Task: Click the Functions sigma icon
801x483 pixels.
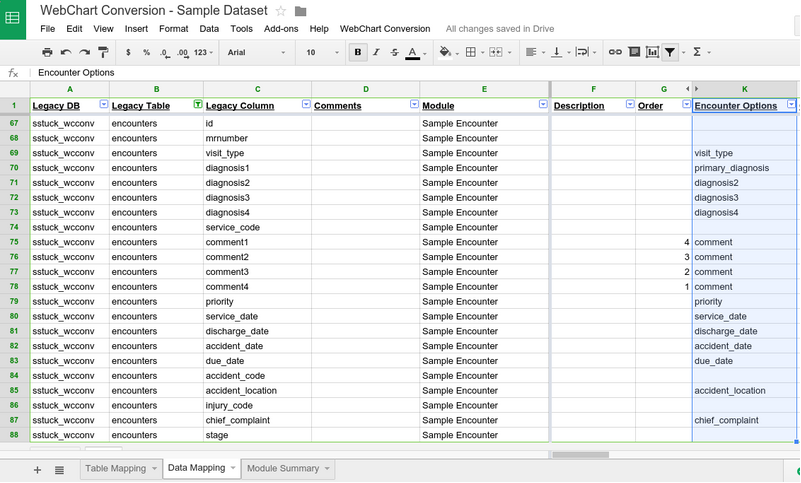Action: (696, 52)
